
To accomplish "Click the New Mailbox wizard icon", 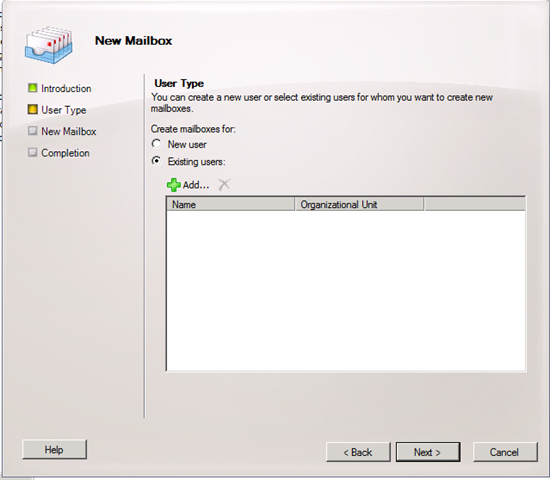I will tap(48, 45).
